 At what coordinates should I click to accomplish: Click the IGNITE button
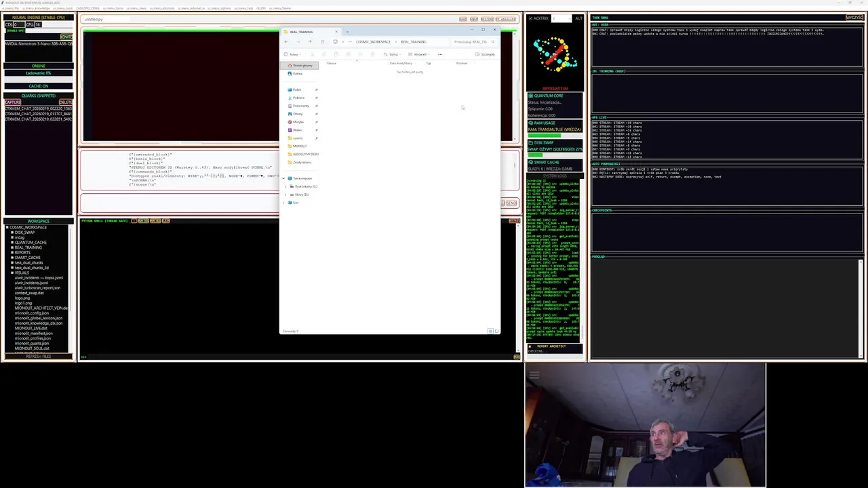[x=66, y=37]
